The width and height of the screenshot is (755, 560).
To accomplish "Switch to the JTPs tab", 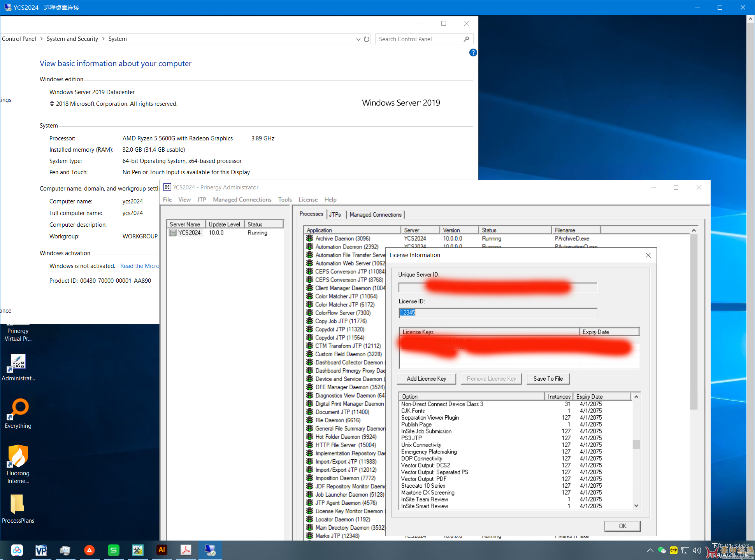I will [x=335, y=215].
